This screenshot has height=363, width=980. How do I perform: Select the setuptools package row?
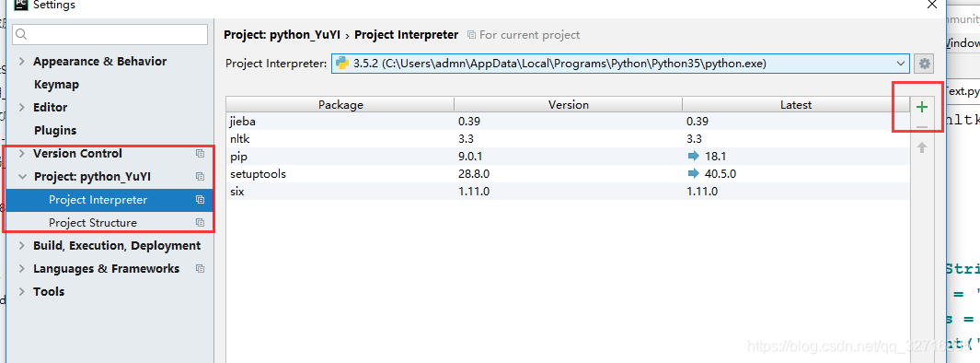point(568,174)
